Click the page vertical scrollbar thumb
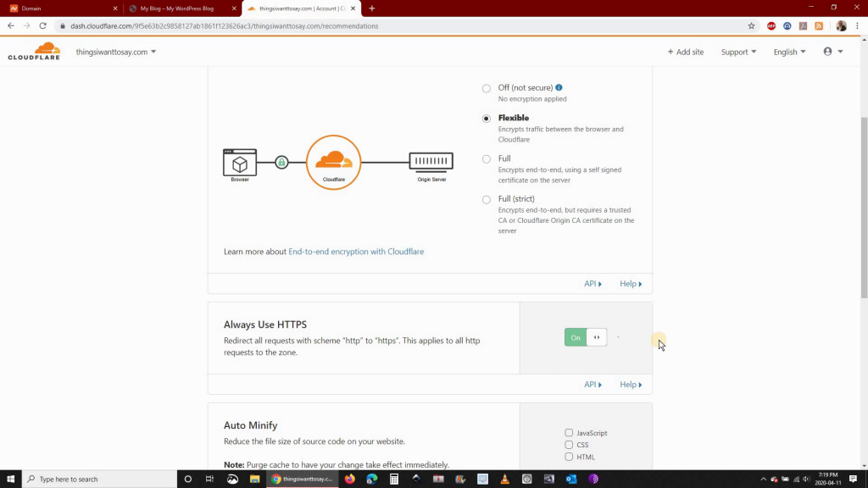868x488 pixels. pyautogui.click(x=864, y=208)
